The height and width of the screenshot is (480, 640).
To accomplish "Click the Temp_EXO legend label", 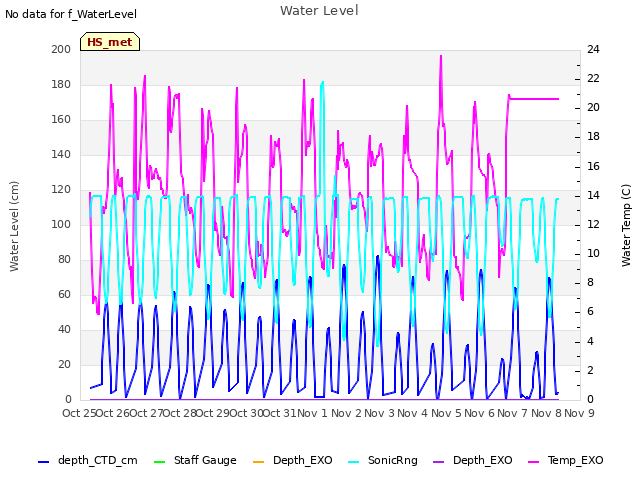I will coord(576,460).
